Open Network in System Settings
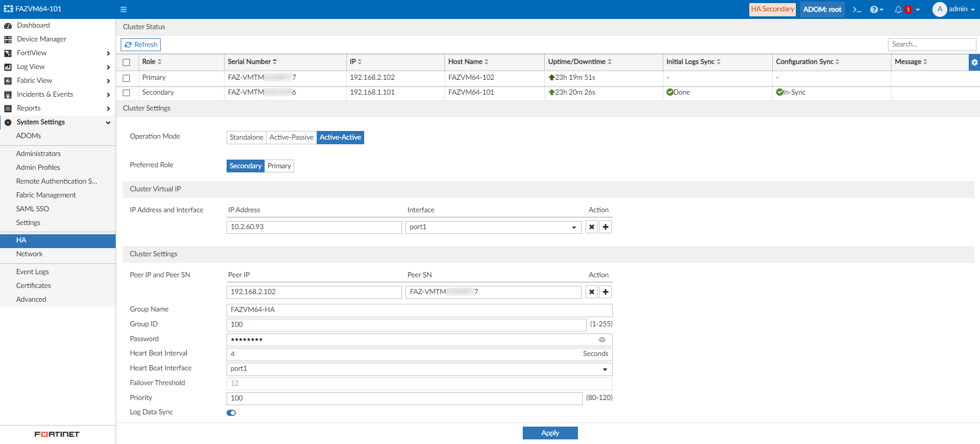The image size is (980, 444). click(30, 254)
